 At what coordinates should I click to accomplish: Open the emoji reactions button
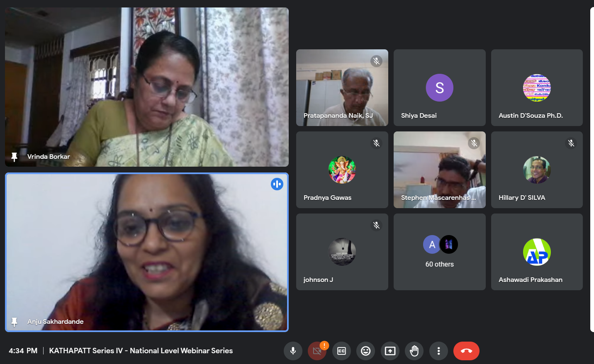(x=365, y=351)
